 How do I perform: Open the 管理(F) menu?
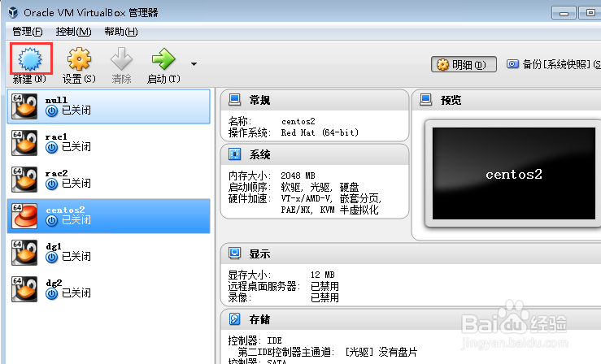point(27,32)
